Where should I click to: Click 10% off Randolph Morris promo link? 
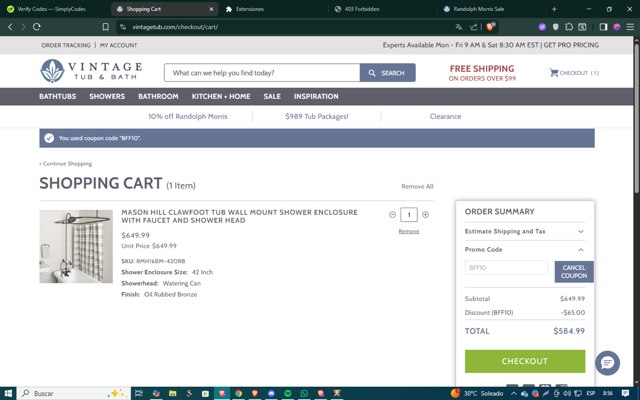tap(188, 116)
